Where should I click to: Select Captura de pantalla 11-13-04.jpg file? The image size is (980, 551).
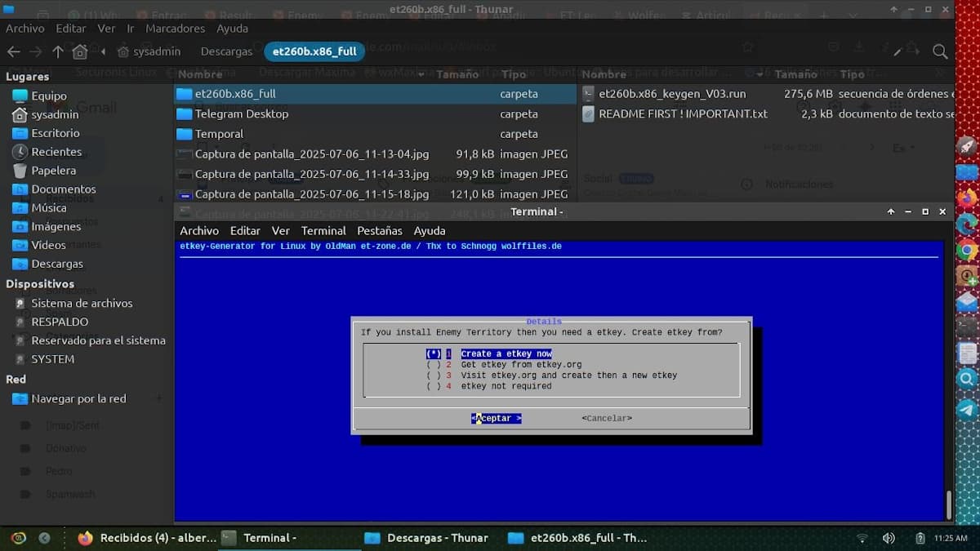pyautogui.click(x=376, y=153)
